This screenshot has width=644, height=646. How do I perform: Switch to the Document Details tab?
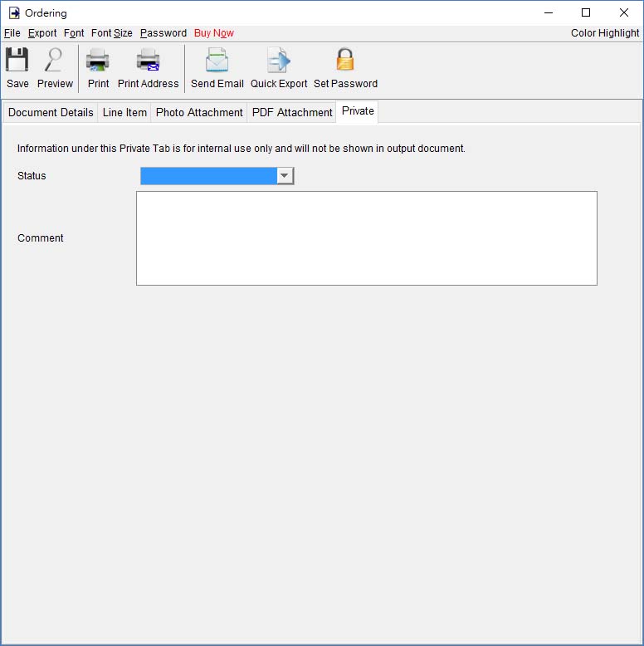51,112
